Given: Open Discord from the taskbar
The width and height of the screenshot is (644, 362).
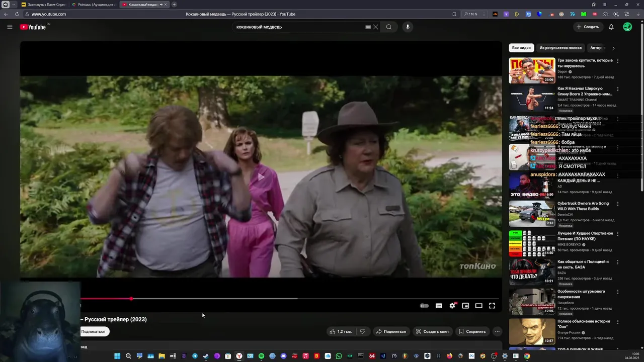Looking at the screenshot, I should [x=283, y=356].
